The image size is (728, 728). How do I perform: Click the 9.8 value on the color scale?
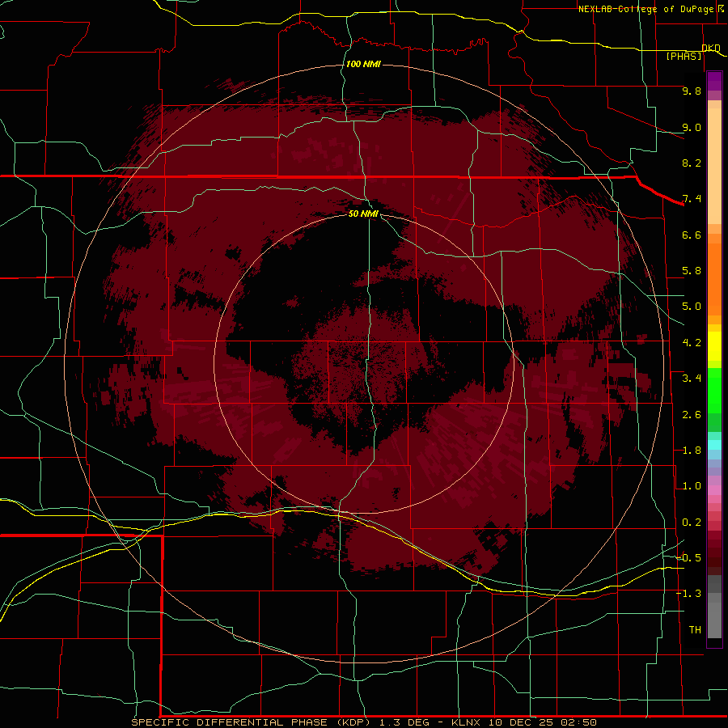tap(692, 91)
